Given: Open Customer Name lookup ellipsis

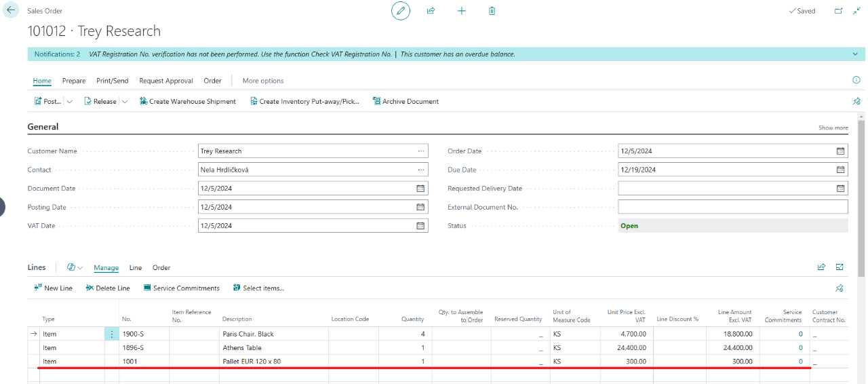Looking at the screenshot, I should point(421,151).
